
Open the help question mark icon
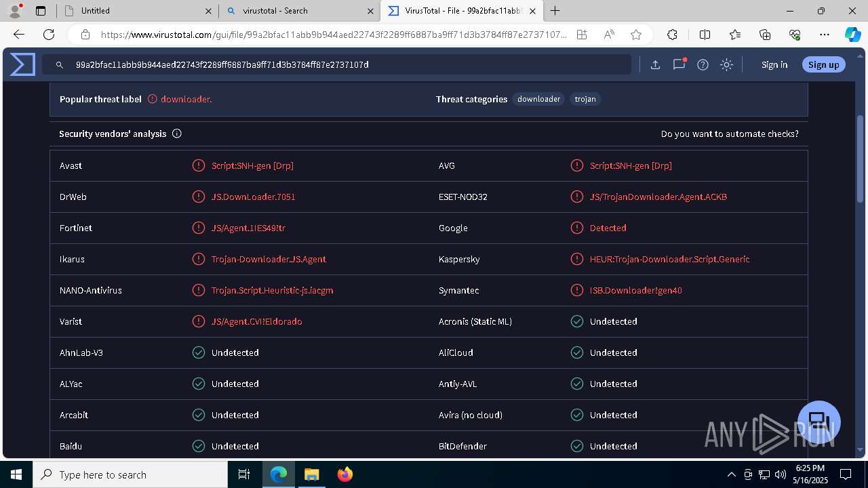703,65
